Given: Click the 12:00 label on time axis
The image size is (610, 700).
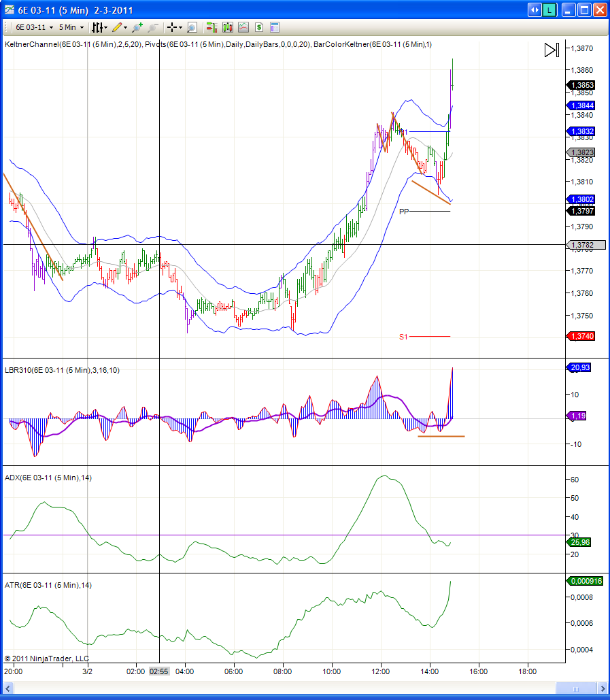Looking at the screenshot, I should click(381, 671).
